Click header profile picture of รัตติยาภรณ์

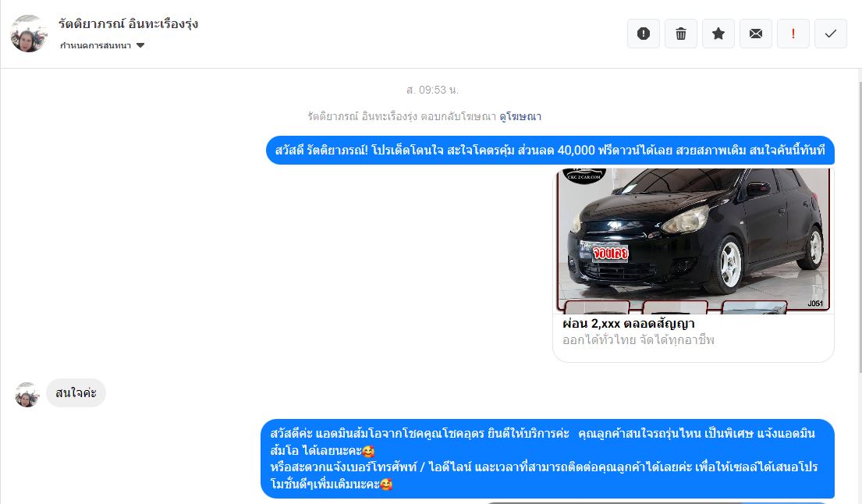tap(29, 34)
